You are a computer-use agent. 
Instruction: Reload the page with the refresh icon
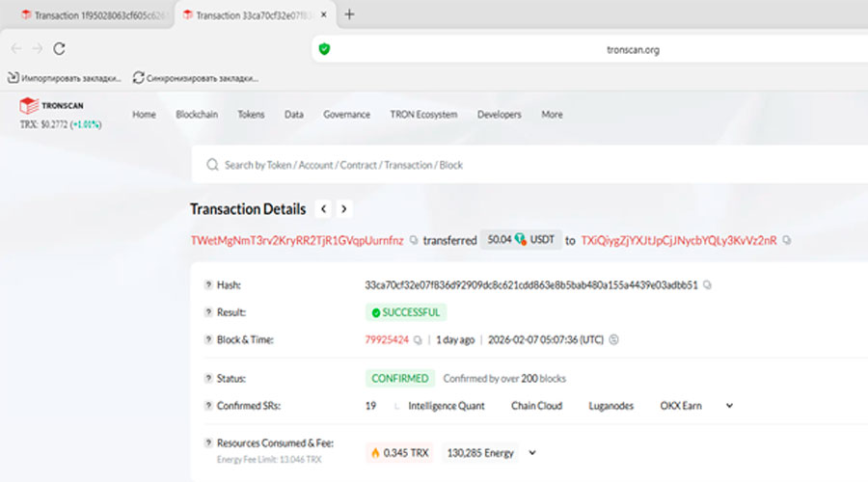tap(59, 49)
